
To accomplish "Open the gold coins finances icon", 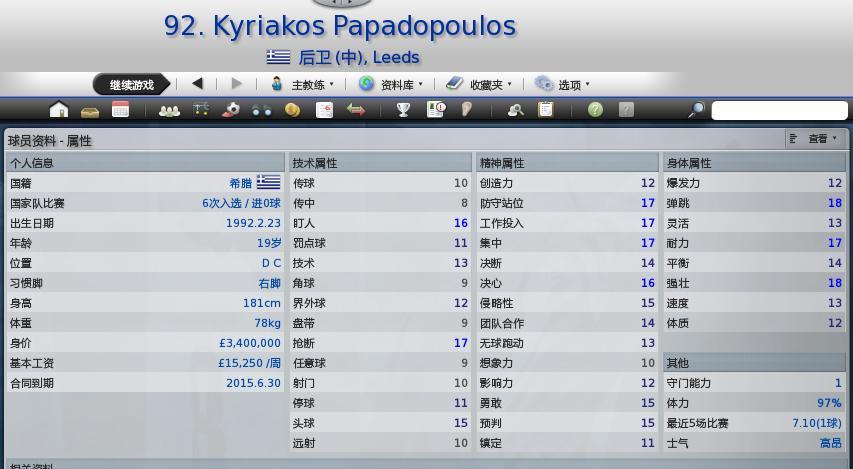I will tap(292, 110).
